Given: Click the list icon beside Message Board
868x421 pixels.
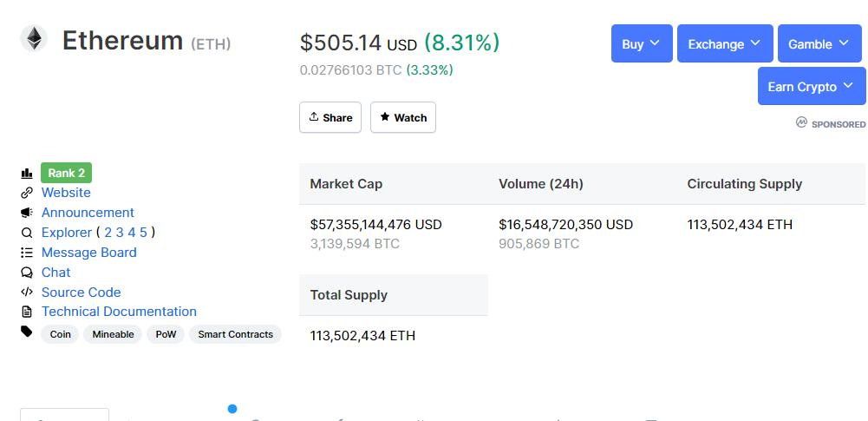Looking at the screenshot, I should pyautogui.click(x=27, y=253).
